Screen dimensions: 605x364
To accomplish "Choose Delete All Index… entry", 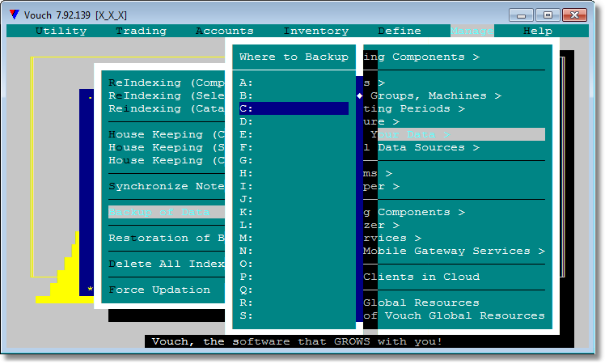I will tap(167, 264).
